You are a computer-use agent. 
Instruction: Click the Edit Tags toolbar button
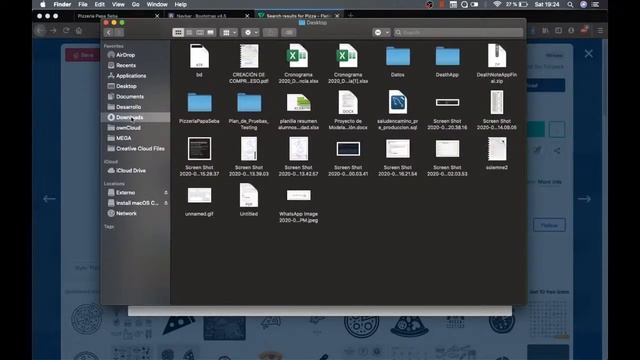pos(289,32)
